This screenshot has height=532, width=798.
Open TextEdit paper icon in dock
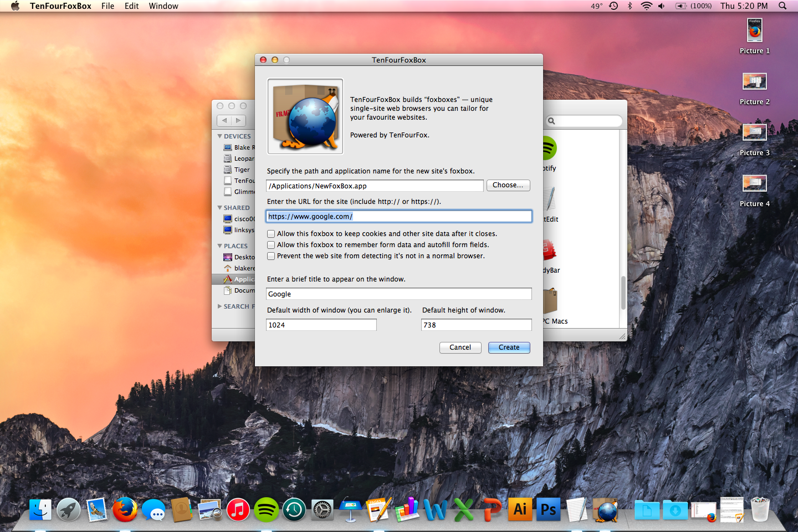point(577,509)
